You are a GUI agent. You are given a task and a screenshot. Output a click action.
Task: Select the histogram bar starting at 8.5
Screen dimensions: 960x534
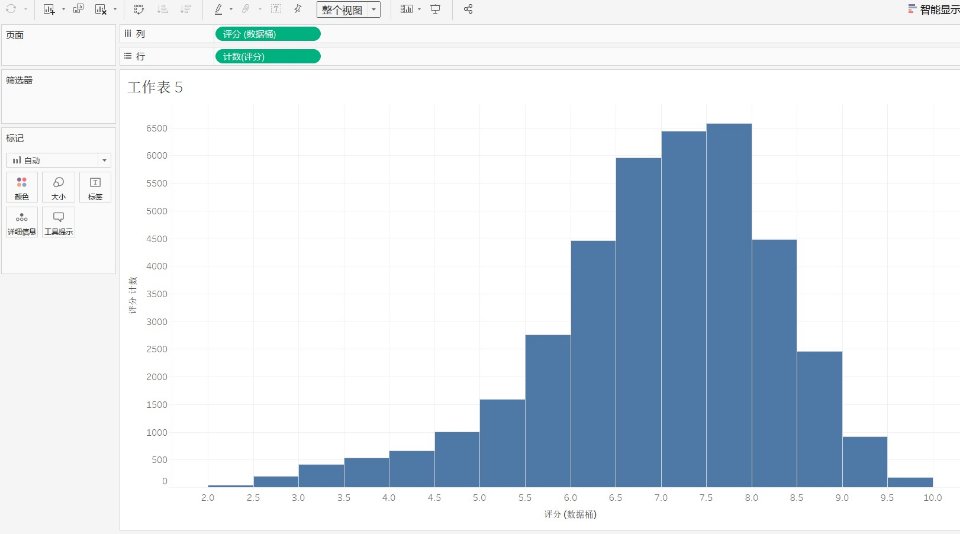pyautogui.click(x=819, y=419)
